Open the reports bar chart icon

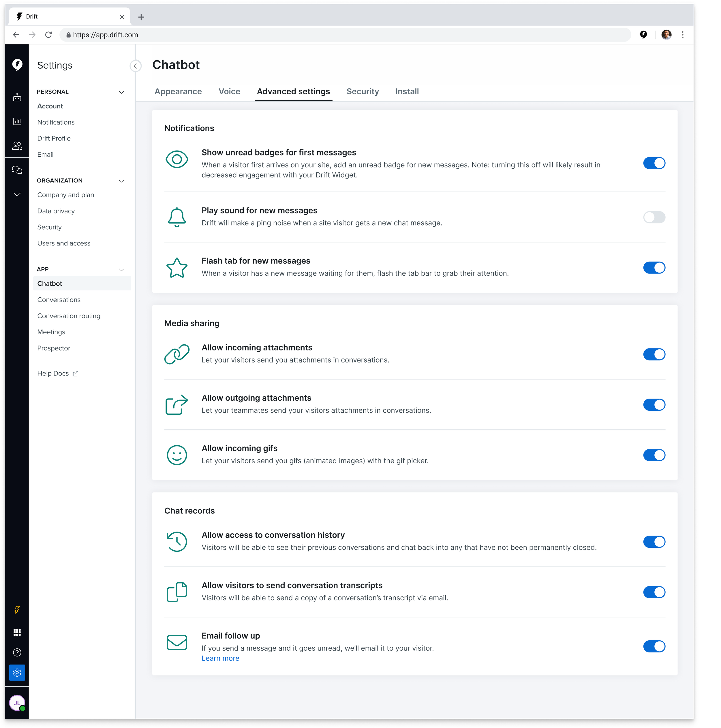point(17,121)
